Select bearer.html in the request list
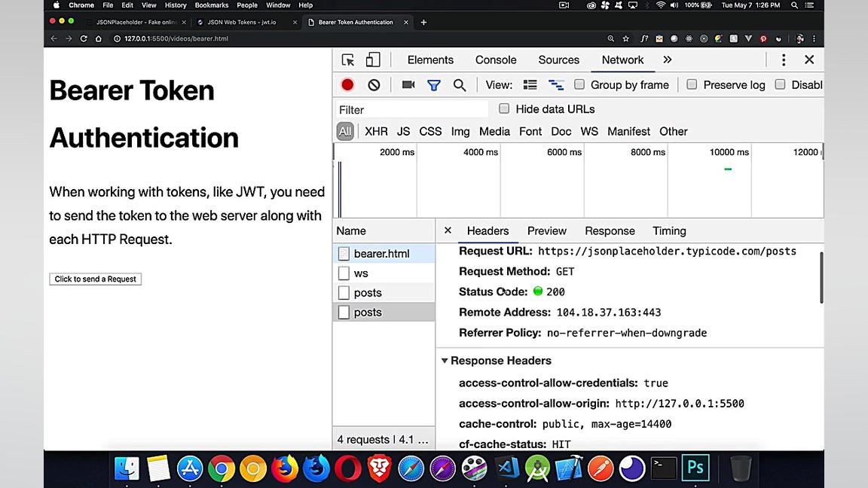868x488 pixels. tap(381, 254)
